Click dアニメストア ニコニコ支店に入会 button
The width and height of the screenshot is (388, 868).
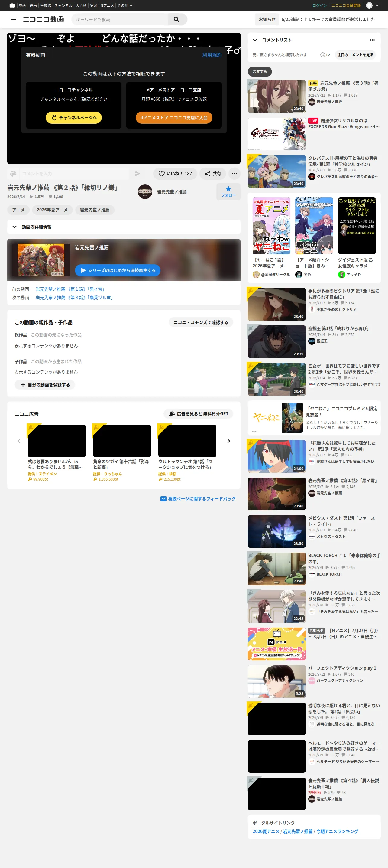point(174,118)
